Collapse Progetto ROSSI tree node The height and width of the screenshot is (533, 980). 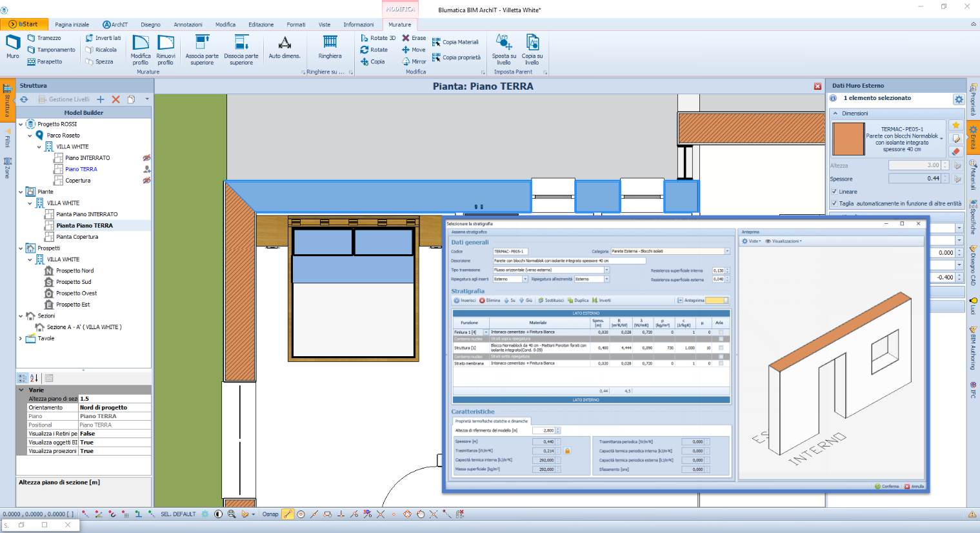[21, 124]
